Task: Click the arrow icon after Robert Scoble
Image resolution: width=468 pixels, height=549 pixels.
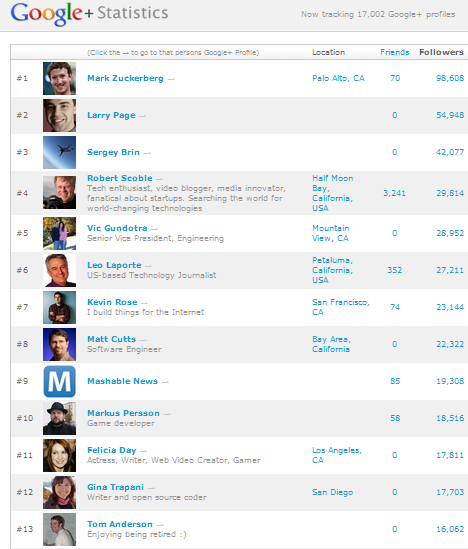Action: 159,179
